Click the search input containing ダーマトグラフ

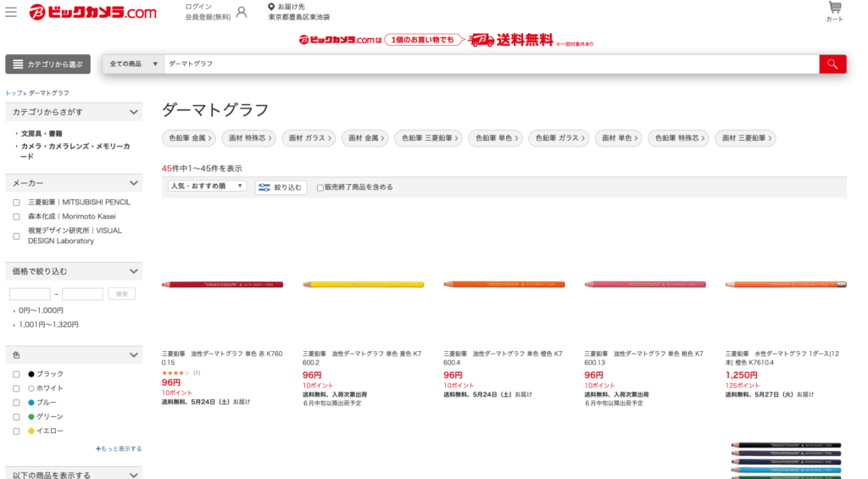(x=492, y=64)
